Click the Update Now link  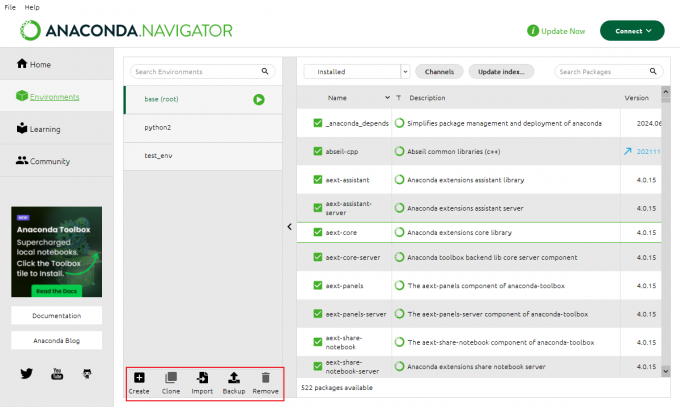click(x=563, y=31)
